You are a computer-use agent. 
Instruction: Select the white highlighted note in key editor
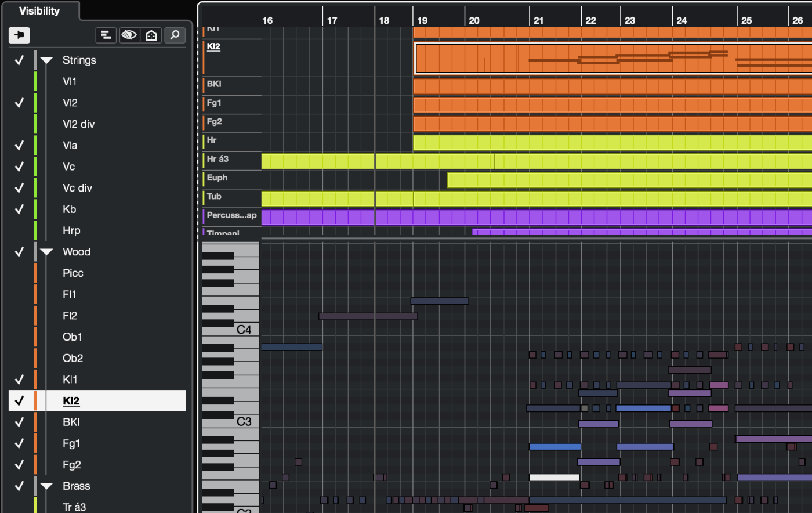(x=554, y=478)
